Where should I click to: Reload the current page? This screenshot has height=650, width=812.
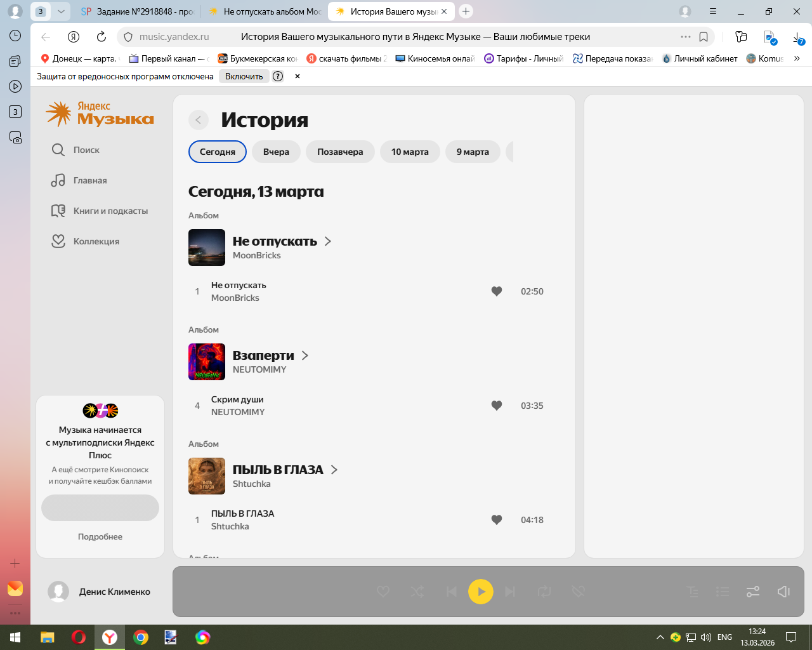[x=101, y=37]
